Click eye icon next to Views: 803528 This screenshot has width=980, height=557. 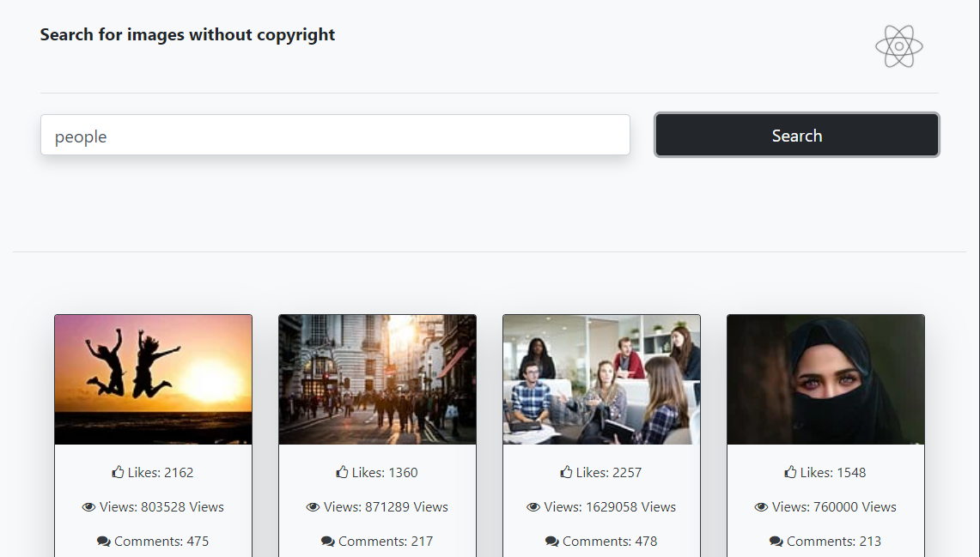pyautogui.click(x=88, y=507)
